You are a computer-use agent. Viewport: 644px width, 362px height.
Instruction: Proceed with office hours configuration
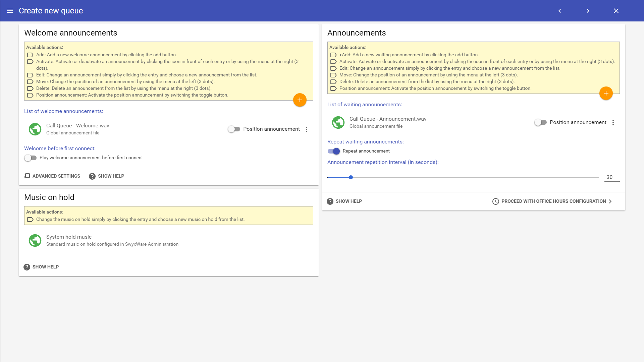[x=552, y=201]
